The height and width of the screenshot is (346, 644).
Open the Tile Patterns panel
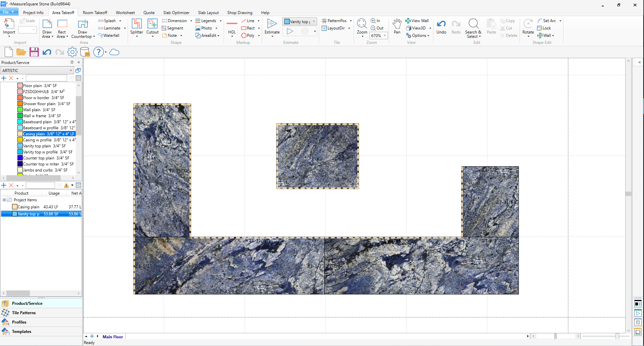pos(24,313)
